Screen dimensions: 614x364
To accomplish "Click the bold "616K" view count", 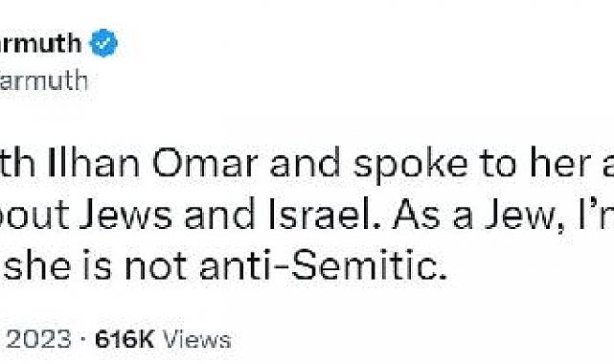I will [x=125, y=339].
